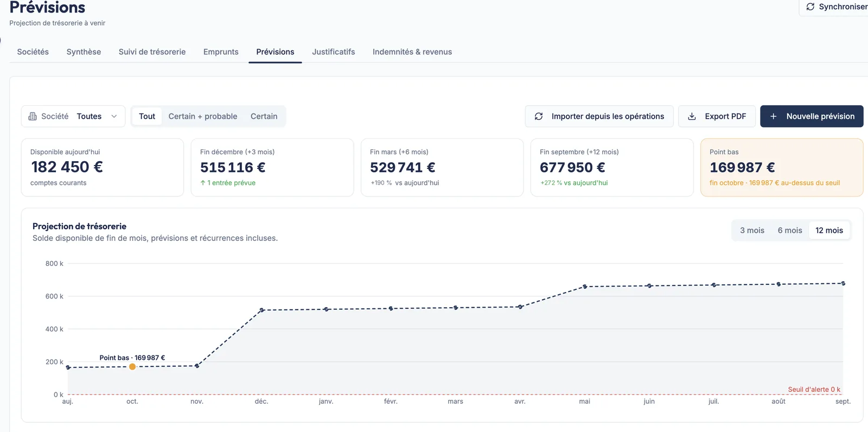Click the refresh icon on Importer depuis les opérations
Viewport: 868px width, 432px height.
[539, 117]
